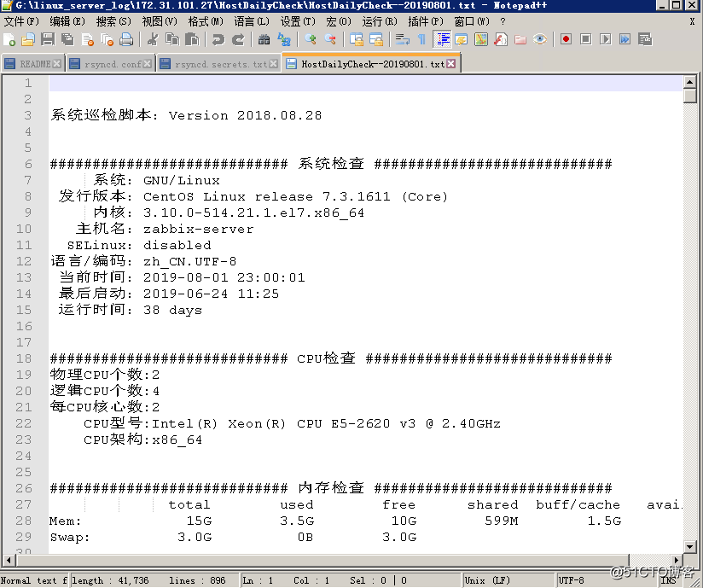Close the current document via toolbar
703x588 pixels.
coord(87,39)
